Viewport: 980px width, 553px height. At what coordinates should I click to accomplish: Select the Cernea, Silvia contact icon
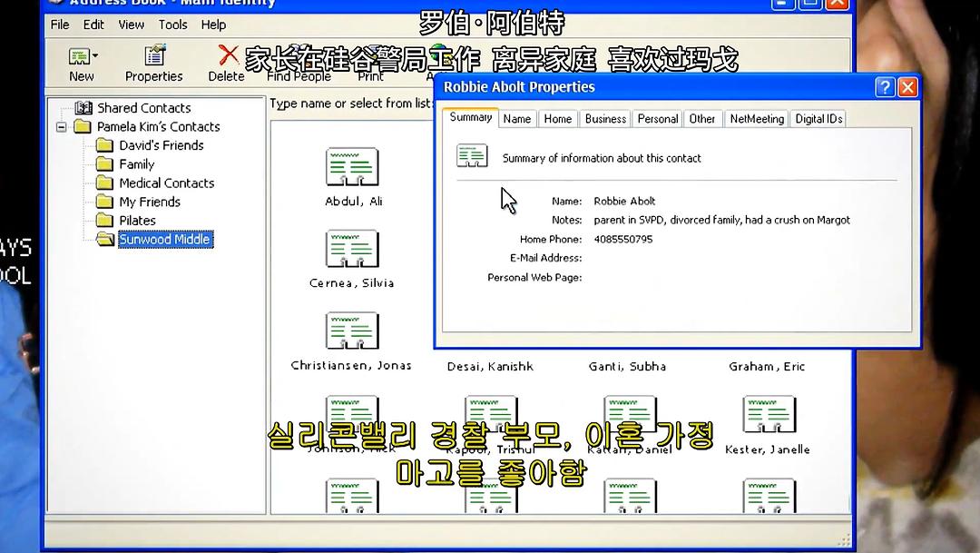[x=352, y=250]
